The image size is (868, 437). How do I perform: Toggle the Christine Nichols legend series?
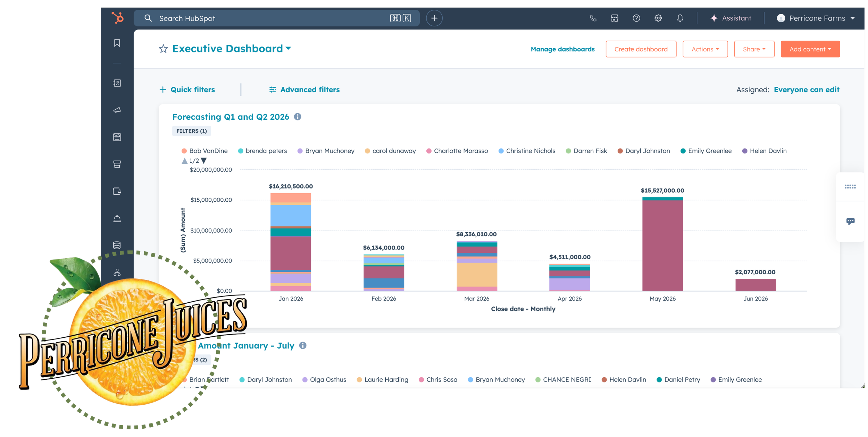pyautogui.click(x=530, y=151)
